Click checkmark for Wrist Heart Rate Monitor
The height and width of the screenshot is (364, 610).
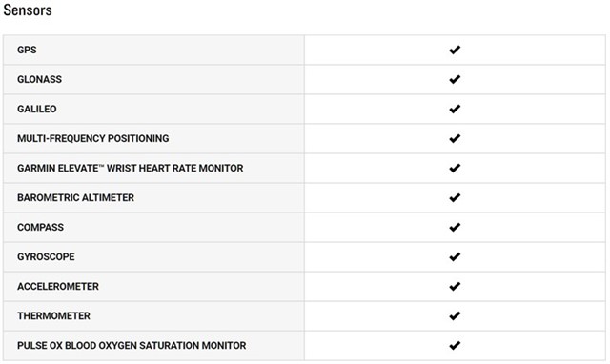click(x=455, y=168)
